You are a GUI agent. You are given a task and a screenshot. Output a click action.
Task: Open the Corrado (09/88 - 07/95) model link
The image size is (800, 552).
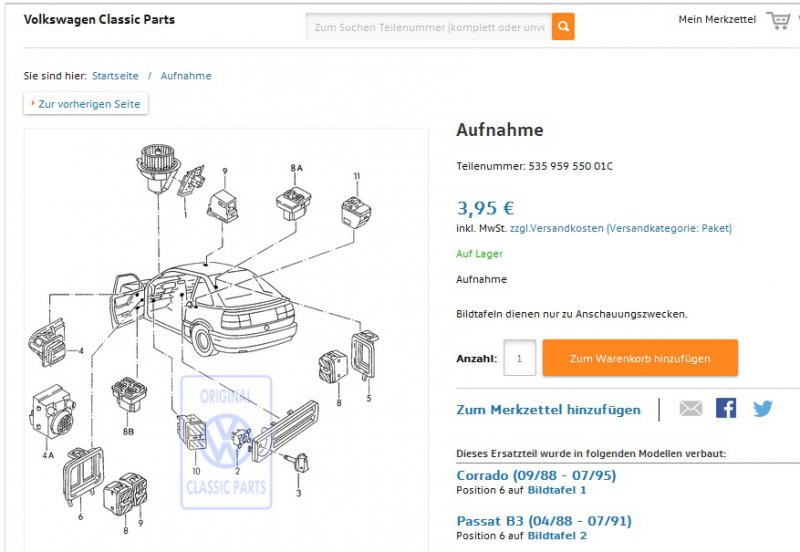coord(536,475)
